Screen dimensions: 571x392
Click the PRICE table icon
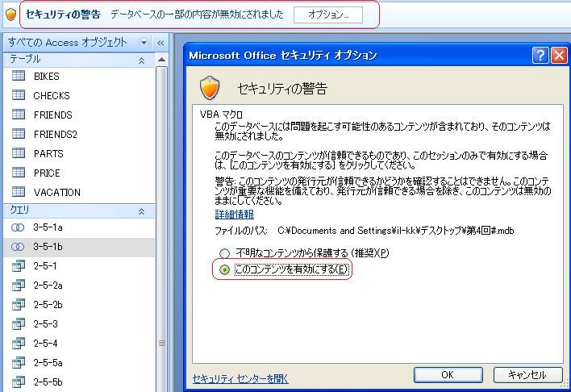pos(19,173)
